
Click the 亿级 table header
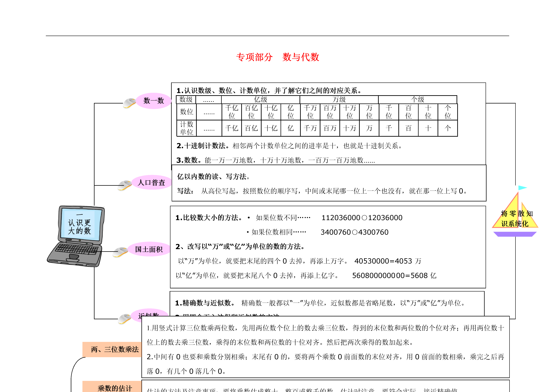coord(261,100)
